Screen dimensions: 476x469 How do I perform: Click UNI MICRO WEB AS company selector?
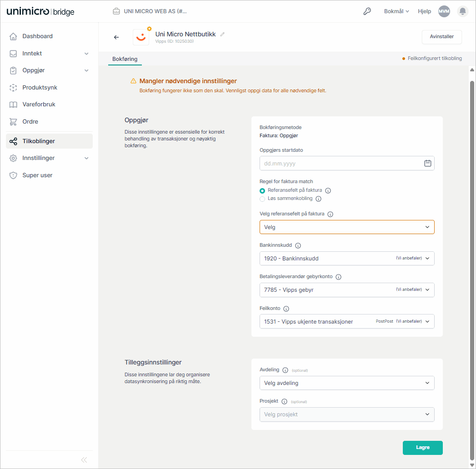(150, 11)
